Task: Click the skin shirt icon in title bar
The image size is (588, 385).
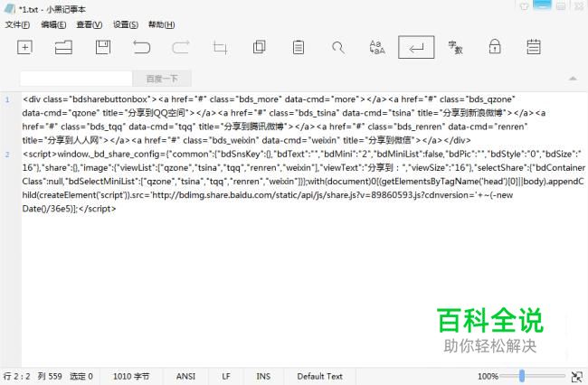Action: click(525, 6)
